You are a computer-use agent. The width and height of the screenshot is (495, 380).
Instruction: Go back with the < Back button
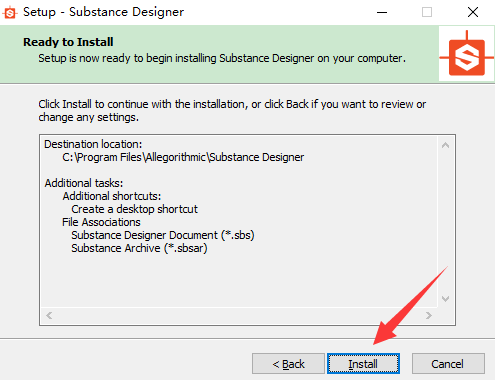tap(288, 364)
